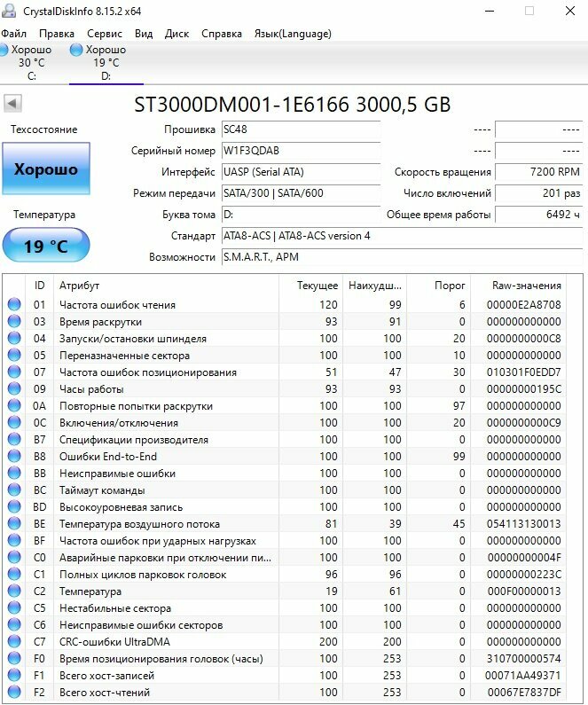Click the Порог column header
588x705 pixels.
[x=439, y=286]
